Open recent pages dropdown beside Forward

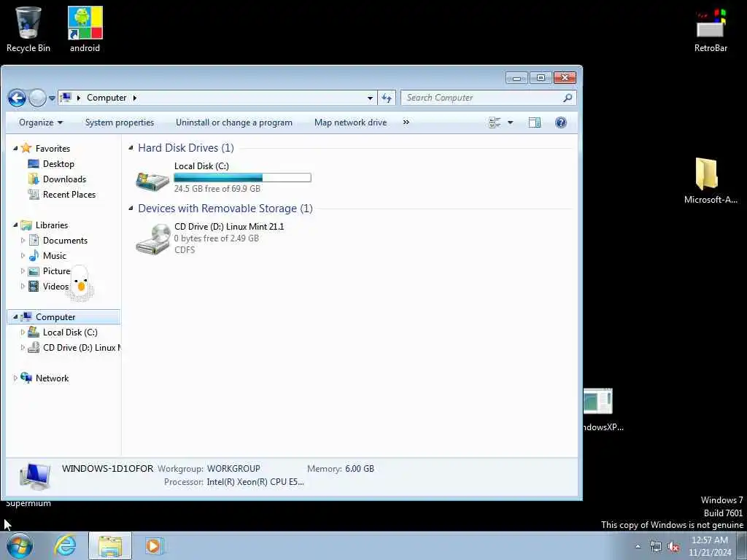click(52, 98)
